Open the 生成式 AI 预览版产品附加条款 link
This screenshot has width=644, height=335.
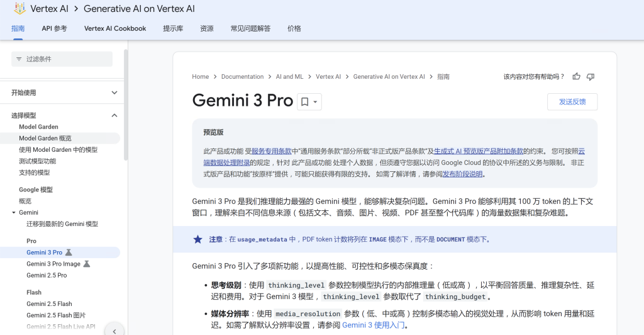pyautogui.click(x=479, y=151)
